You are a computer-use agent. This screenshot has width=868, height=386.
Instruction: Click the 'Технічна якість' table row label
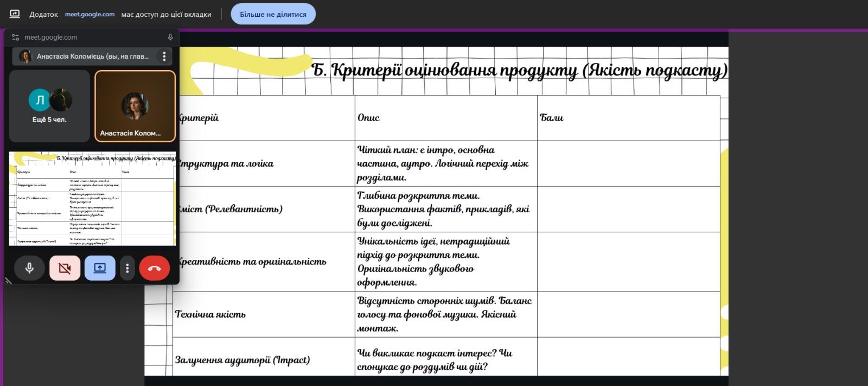[x=210, y=314]
